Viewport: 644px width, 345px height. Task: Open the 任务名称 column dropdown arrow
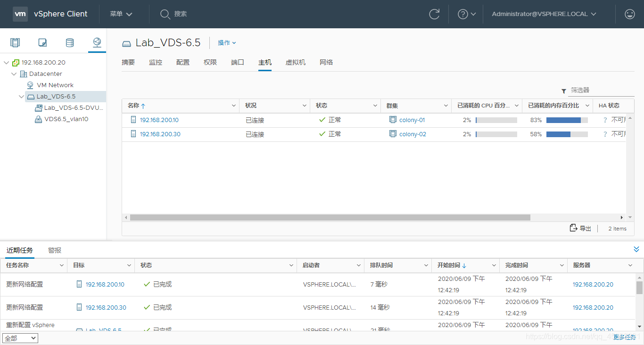pos(62,266)
